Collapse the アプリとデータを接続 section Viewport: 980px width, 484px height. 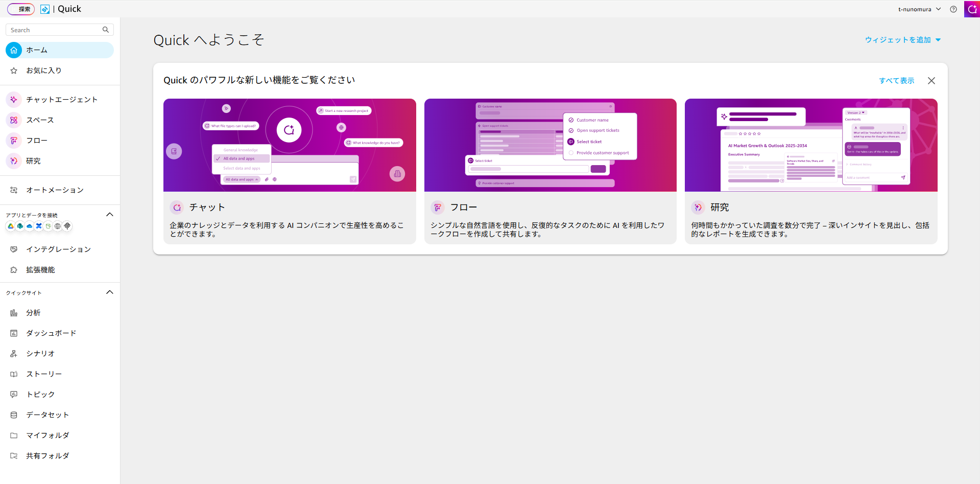tap(109, 215)
